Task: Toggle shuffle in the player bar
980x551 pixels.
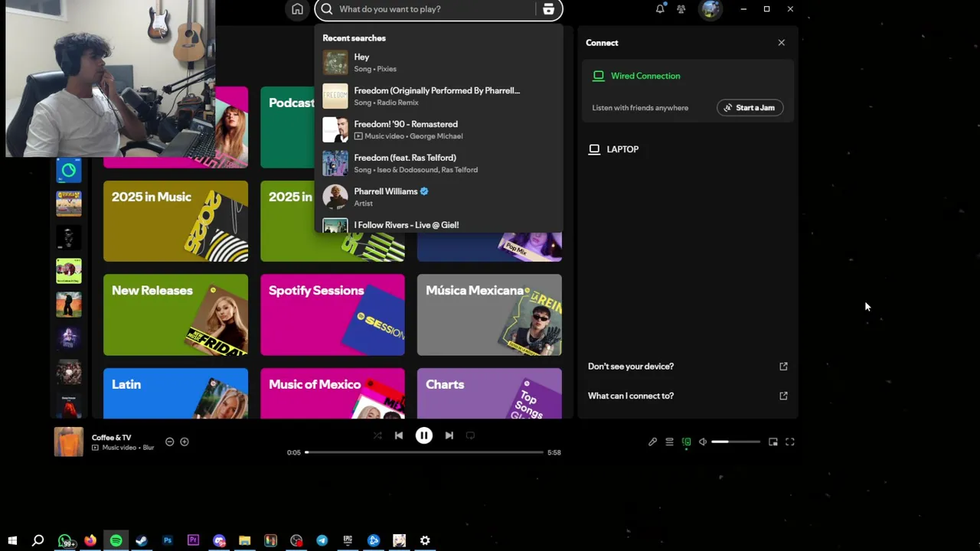Action: pos(377,435)
